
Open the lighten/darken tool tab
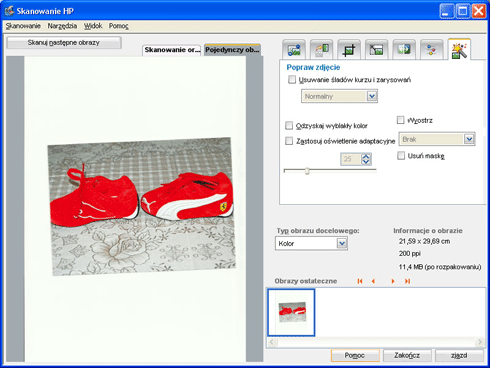(404, 50)
